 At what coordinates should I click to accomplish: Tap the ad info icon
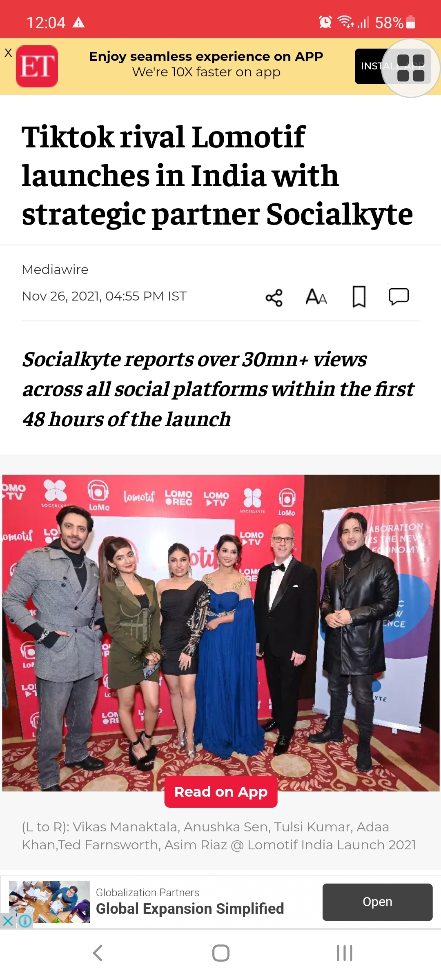25,921
